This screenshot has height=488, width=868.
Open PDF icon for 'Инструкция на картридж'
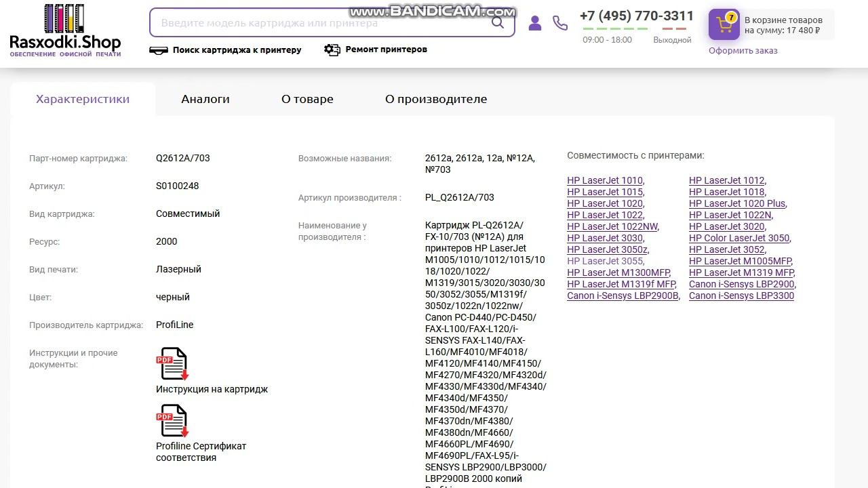(x=172, y=364)
